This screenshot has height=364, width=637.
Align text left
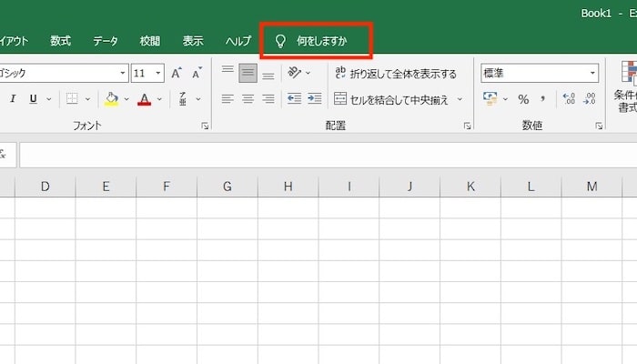(x=227, y=98)
